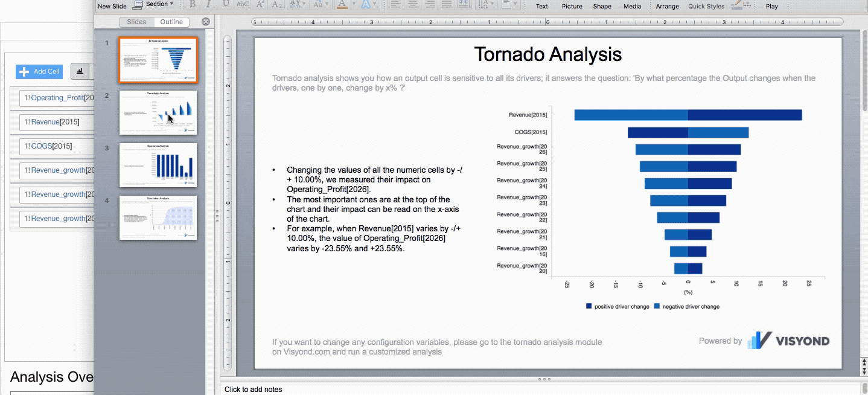The image size is (868, 395).
Task: Select slide 1 Tornado Analysis thumbnail
Action: pos(158,60)
